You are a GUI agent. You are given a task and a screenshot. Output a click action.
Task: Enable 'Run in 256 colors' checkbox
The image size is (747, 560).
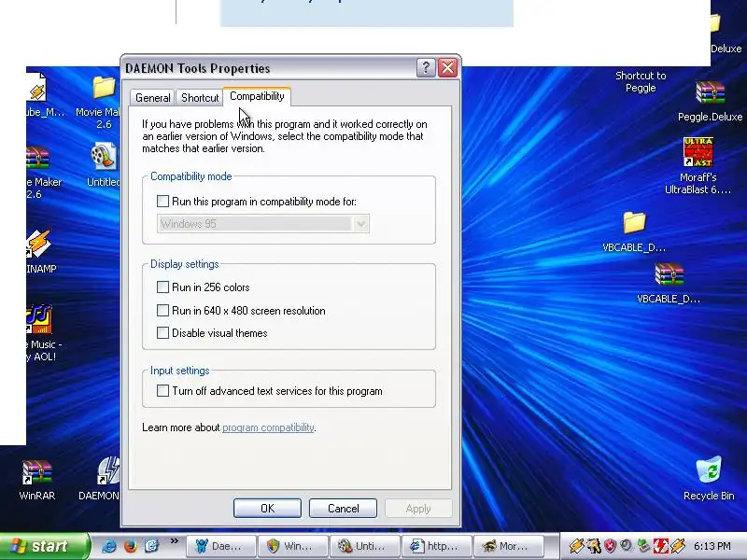(x=162, y=287)
